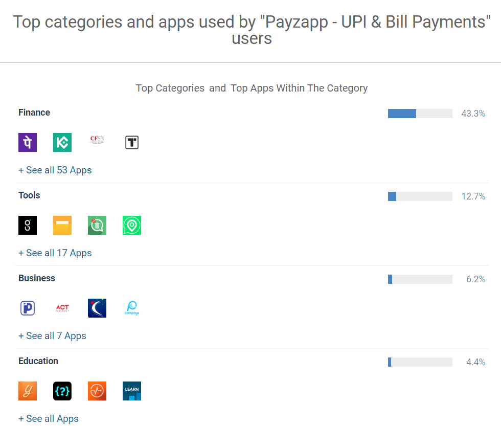Click the yellow folder app icon in Tools
501x448 pixels.
tap(62, 225)
